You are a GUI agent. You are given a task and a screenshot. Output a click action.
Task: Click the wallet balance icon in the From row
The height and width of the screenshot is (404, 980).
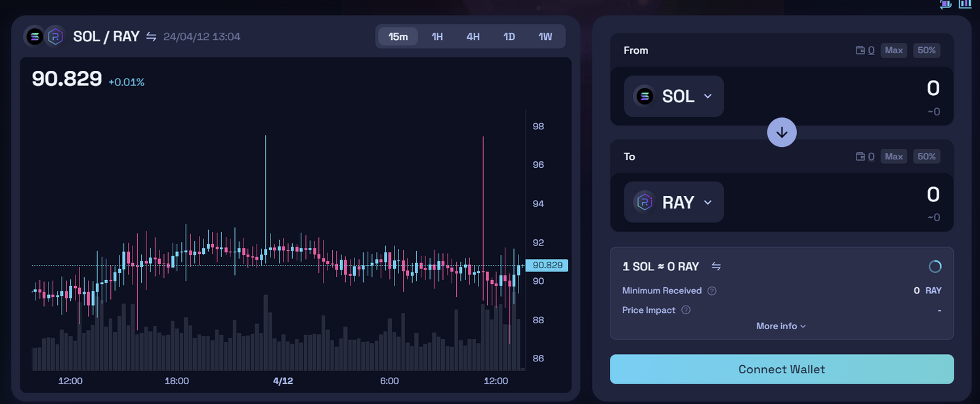[x=861, y=51]
